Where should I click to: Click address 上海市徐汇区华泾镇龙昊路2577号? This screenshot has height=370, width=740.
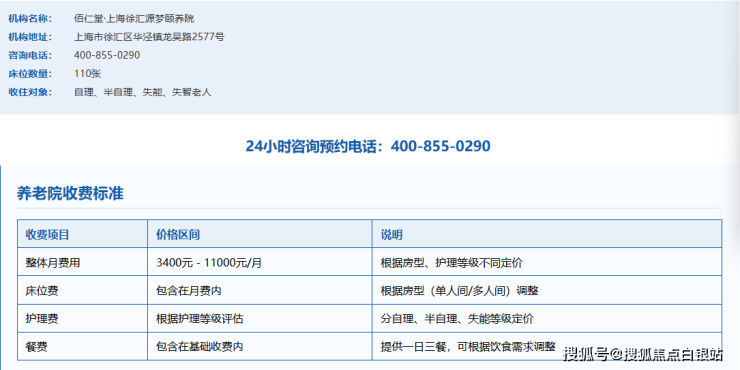(149, 37)
